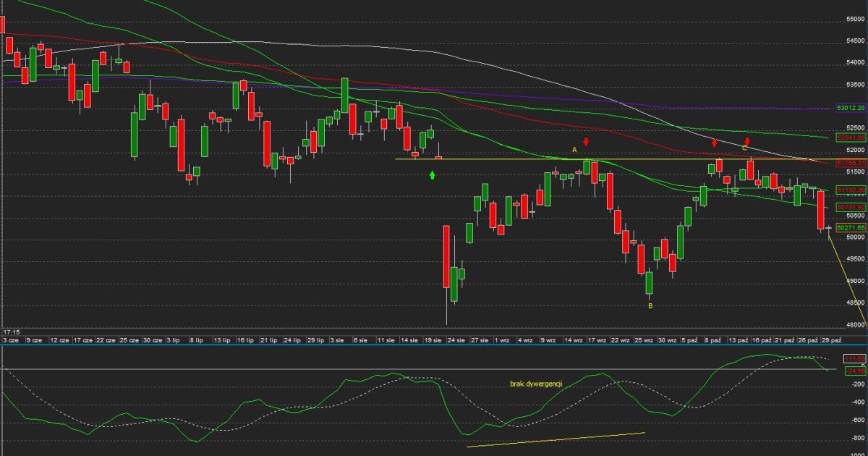The image size is (868, 456).
Task: Click the '3 cze' date on the time axis
Action: [11, 339]
